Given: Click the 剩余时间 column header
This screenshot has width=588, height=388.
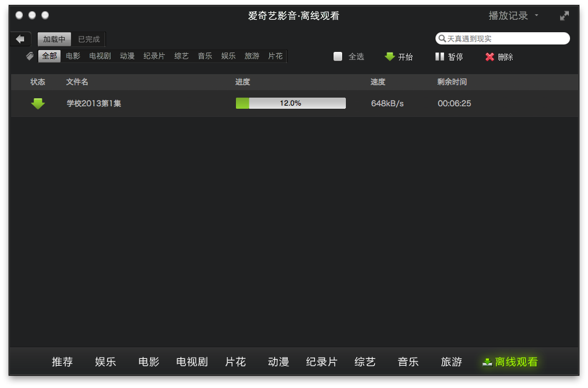Looking at the screenshot, I should [452, 82].
